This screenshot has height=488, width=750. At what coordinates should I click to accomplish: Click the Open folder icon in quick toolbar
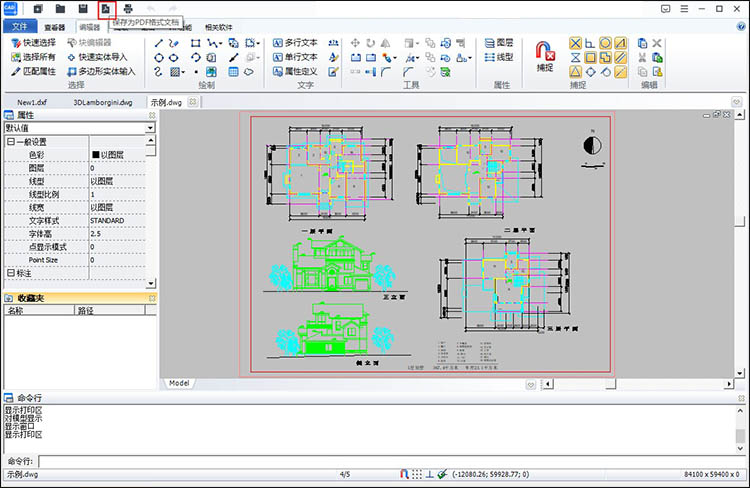60,9
